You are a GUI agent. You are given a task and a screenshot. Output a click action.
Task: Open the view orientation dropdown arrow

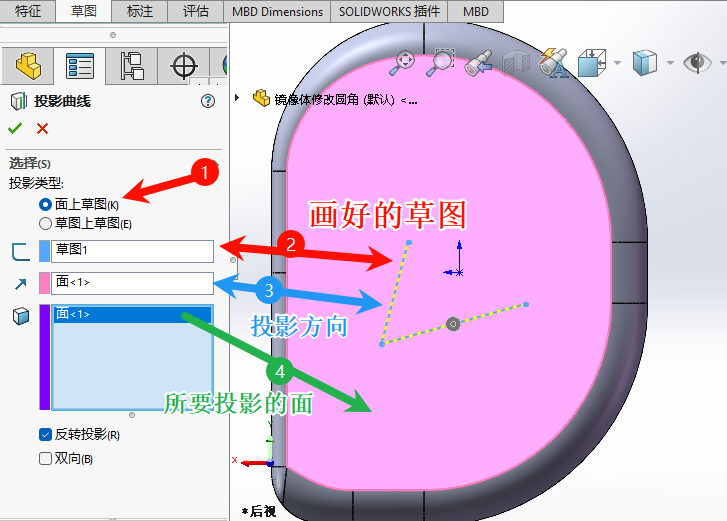point(617,63)
